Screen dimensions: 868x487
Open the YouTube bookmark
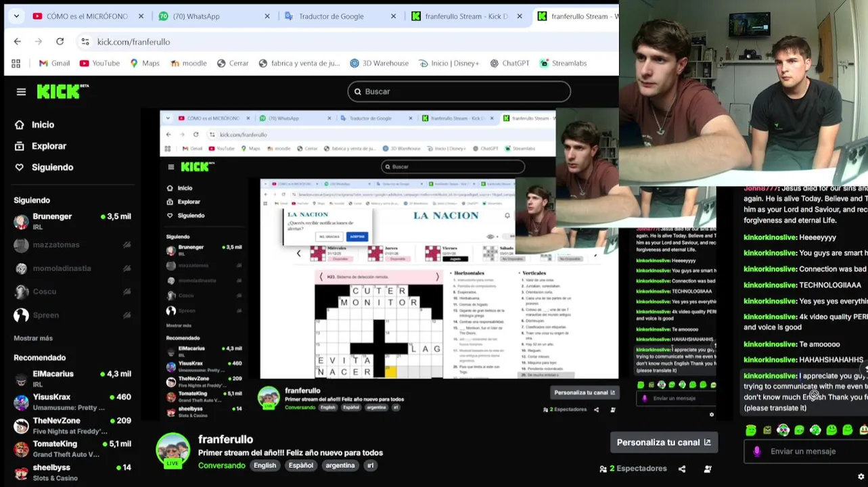point(99,63)
